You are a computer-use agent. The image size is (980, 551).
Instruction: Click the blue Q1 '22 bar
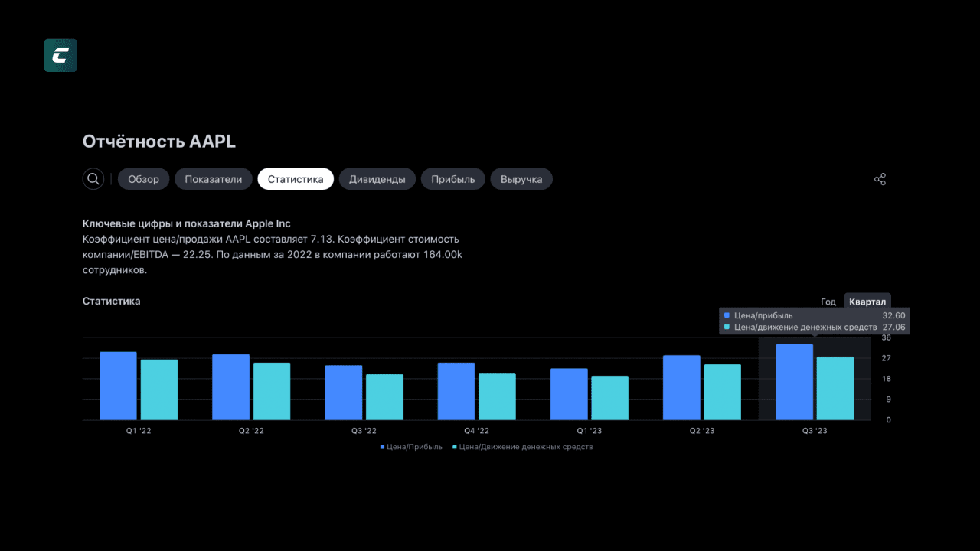pos(118,386)
